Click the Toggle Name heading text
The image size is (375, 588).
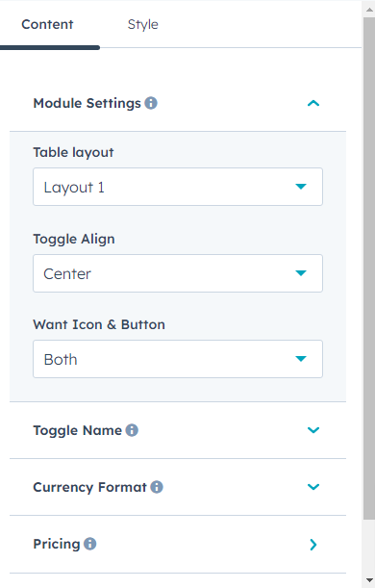click(78, 430)
